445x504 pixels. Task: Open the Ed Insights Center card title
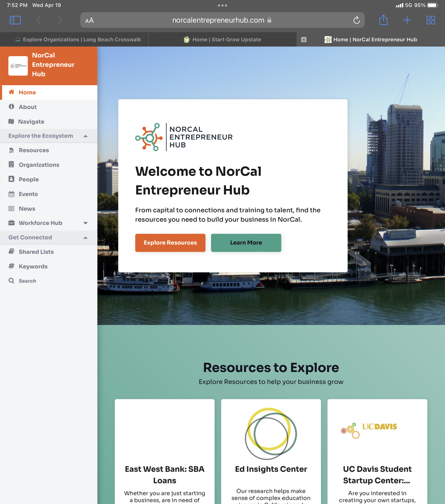[271, 469]
